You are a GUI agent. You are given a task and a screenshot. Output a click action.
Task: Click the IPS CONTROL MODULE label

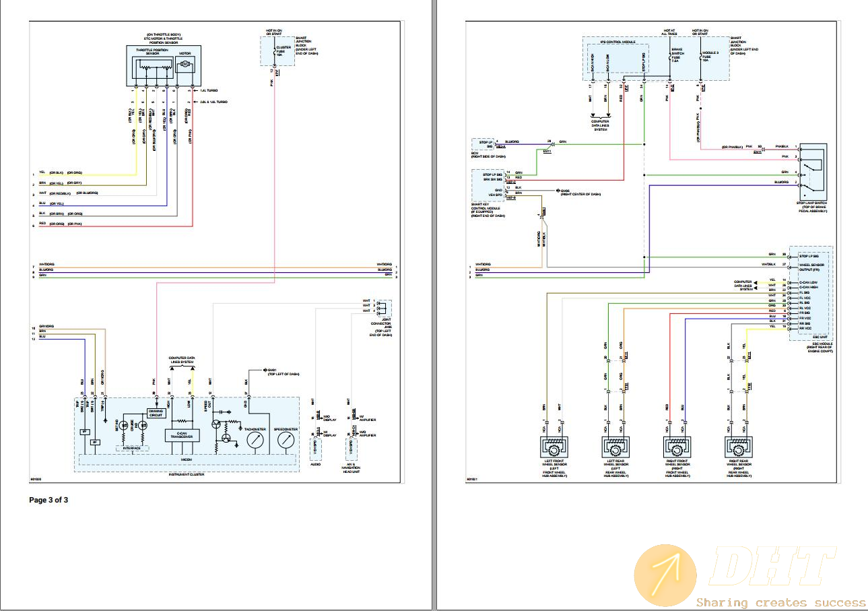617,42
